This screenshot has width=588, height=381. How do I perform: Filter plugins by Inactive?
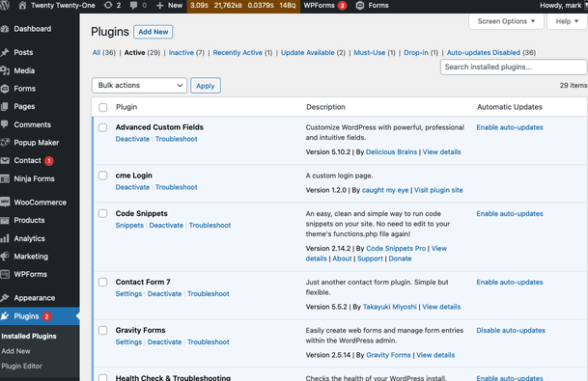182,53
